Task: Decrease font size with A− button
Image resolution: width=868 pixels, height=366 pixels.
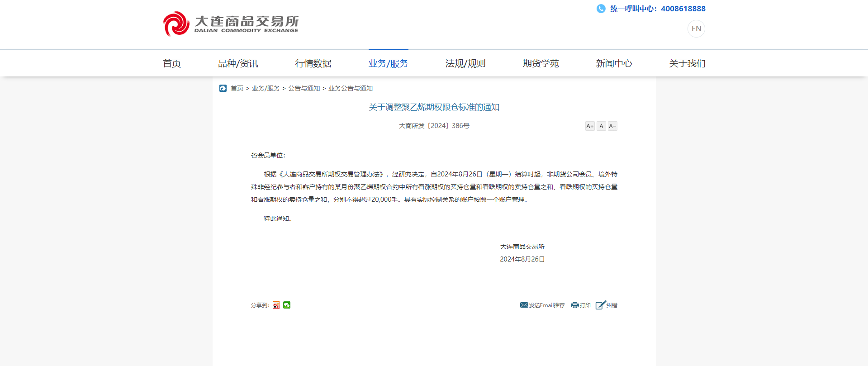Action: pos(612,126)
